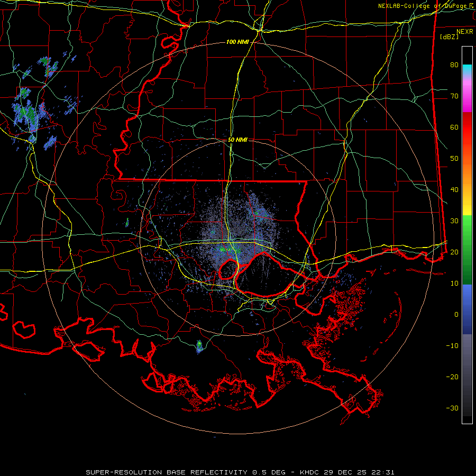Click the -30 value on dBZ scale
The width and height of the screenshot is (476, 476).
452,408
